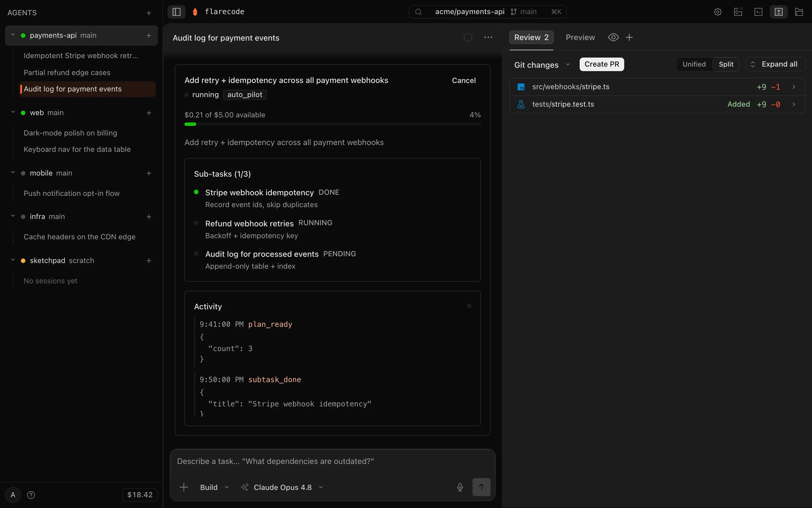Open Dark-mode polish on billing session
The width and height of the screenshot is (812, 508).
click(x=87, y=133)
